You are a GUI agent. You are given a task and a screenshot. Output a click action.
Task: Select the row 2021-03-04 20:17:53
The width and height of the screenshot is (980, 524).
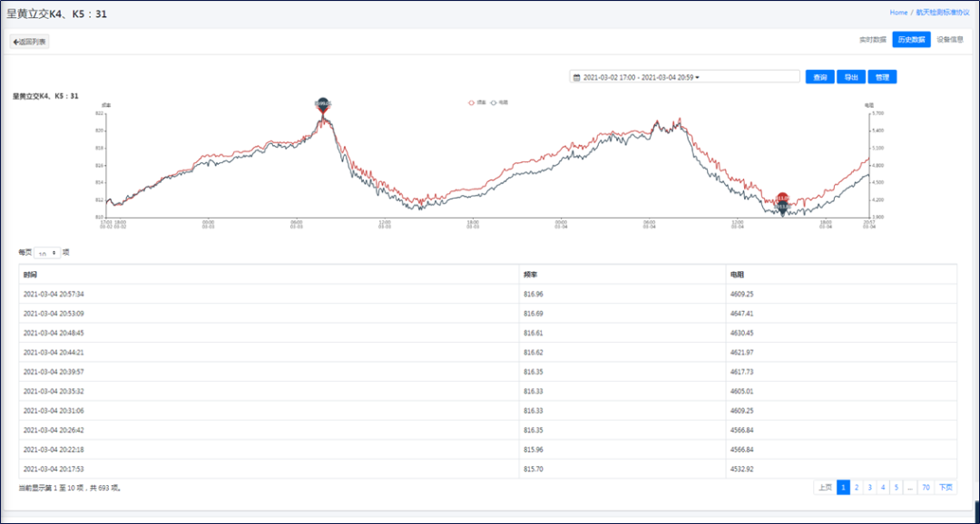487,469
